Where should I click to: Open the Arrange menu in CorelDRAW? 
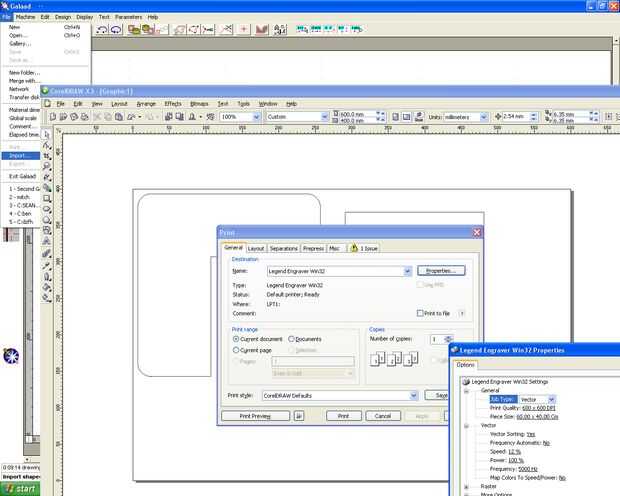[x=146, y=104]
